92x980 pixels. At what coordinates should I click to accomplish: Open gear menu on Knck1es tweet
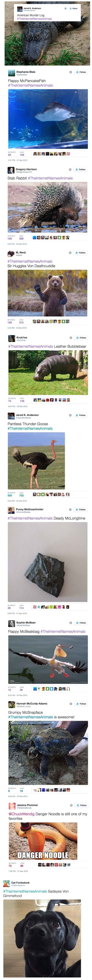[71, 338]
